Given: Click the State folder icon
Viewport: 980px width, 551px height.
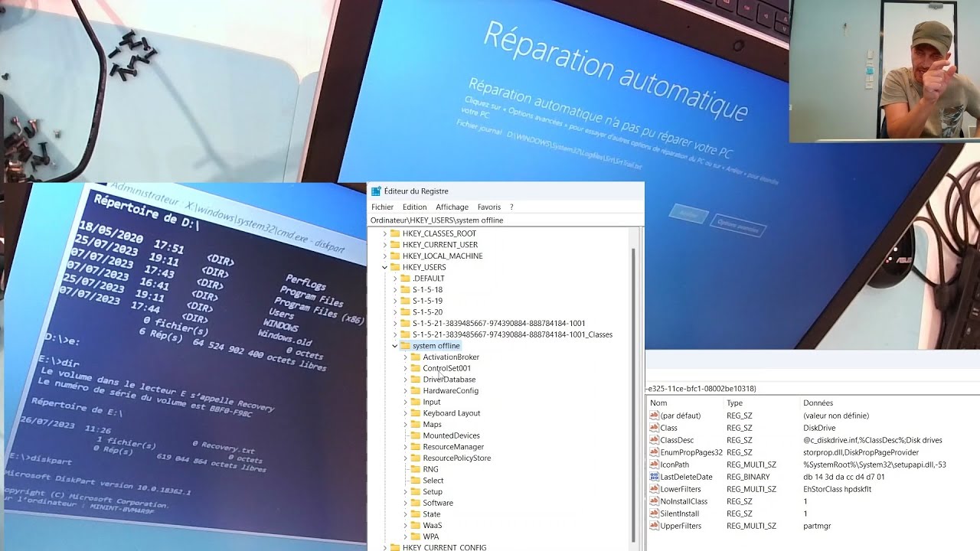Looking at the screenshot, I should (x=416, y=514).
